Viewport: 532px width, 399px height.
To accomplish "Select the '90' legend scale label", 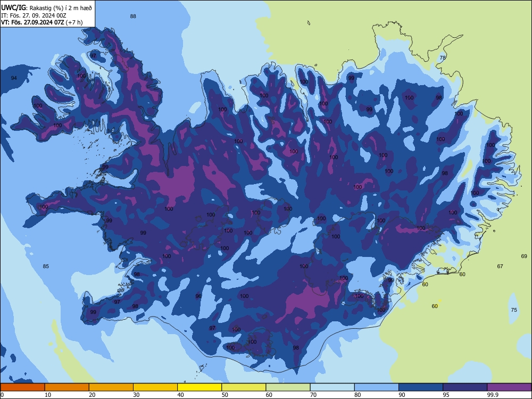I will [x=402, y=395].
